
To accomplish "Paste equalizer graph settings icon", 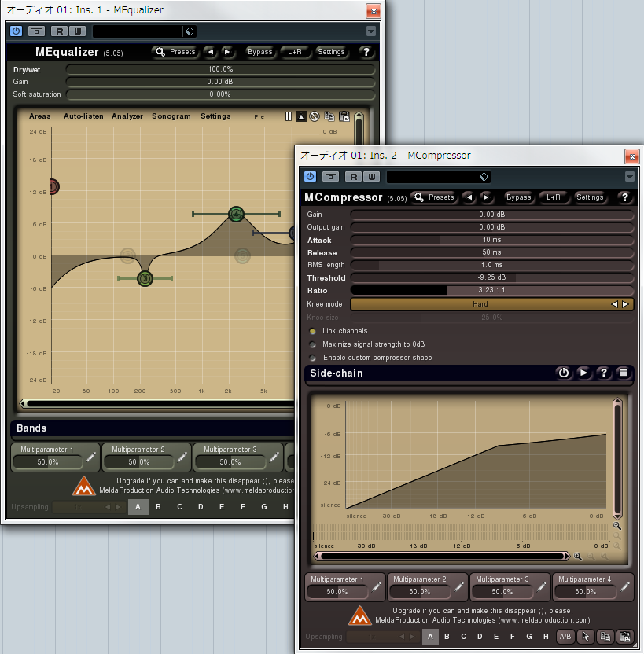I will [x=344, y=117].
